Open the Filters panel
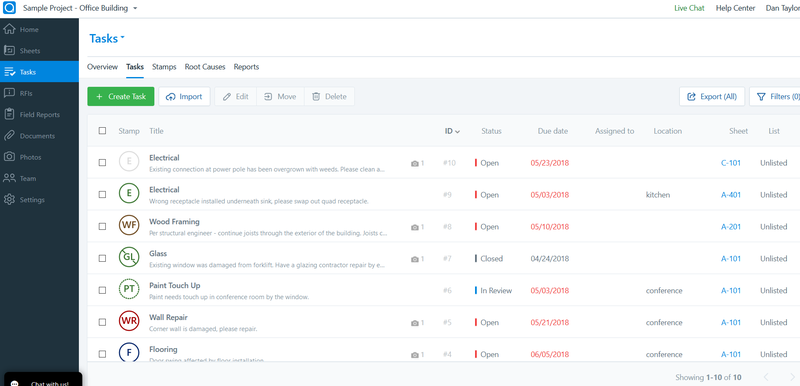 [774, 96]
